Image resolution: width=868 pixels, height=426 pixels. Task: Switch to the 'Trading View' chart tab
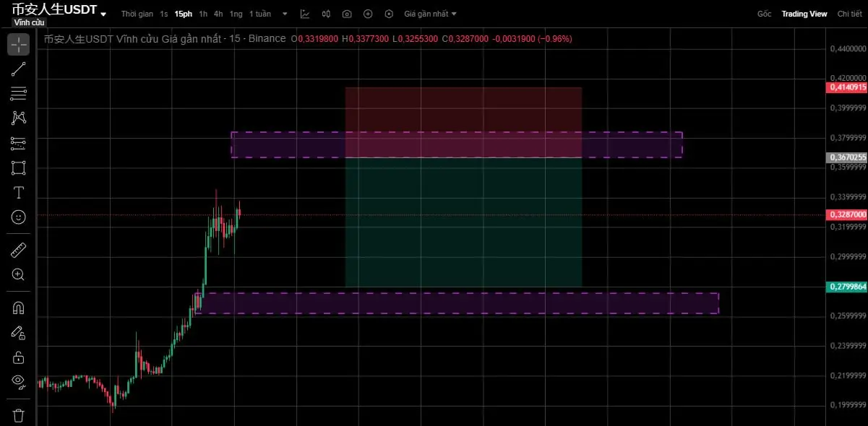(804, 14)
